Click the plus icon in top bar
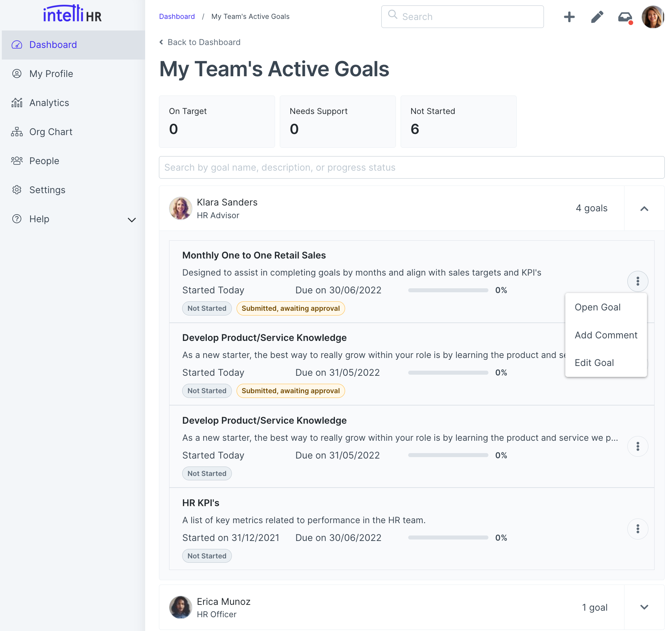Viewport: 672px width, 631px height. click(569, 17)
